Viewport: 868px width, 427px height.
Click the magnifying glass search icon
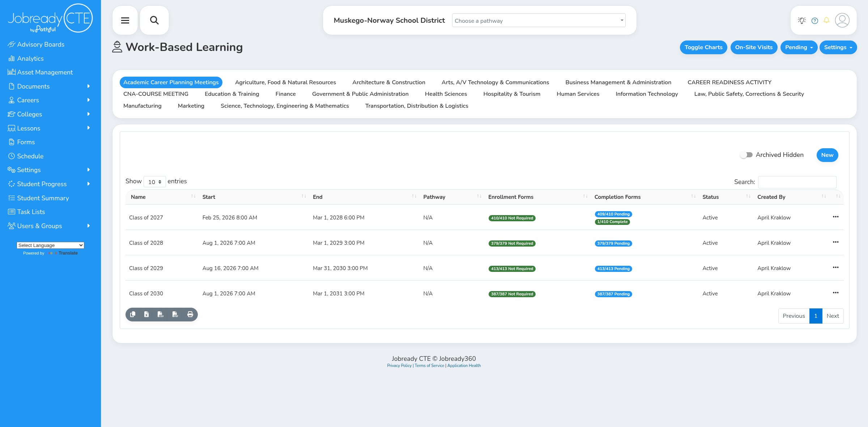(x=154, y=20)
